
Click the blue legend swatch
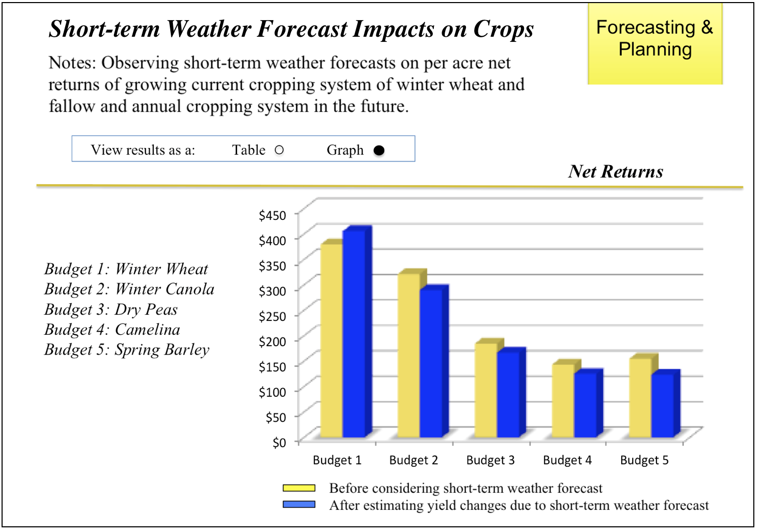point(299,505)
